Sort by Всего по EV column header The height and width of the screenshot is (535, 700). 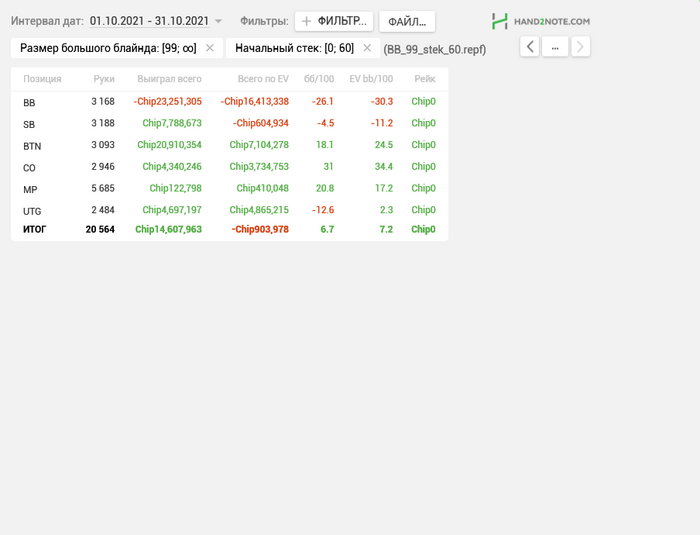click(263, 79)
